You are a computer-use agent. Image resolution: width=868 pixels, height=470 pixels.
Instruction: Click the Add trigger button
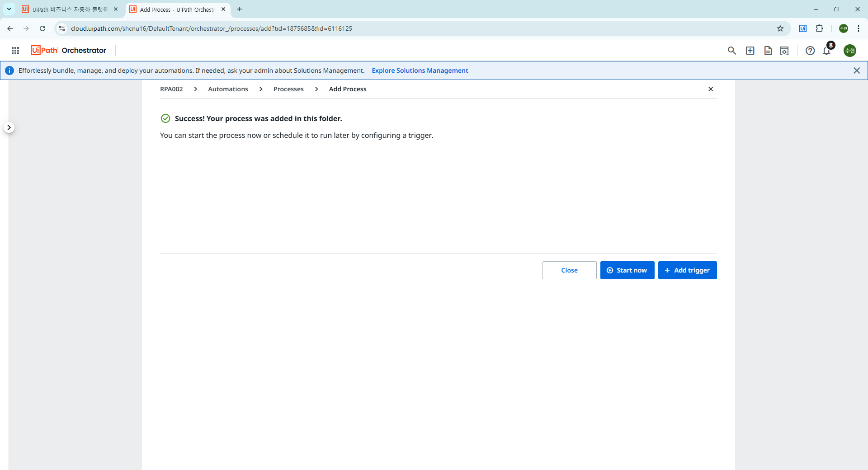pyautogui.click(x=688, y=270)
